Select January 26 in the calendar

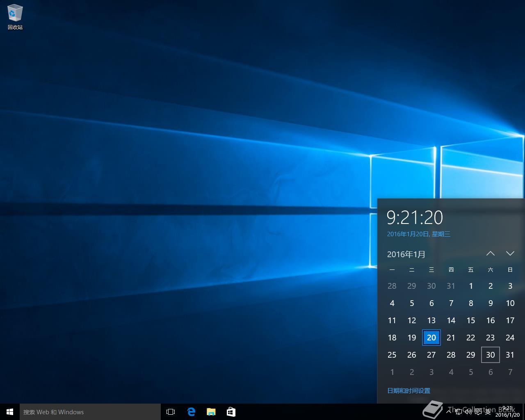pos(412,355)
